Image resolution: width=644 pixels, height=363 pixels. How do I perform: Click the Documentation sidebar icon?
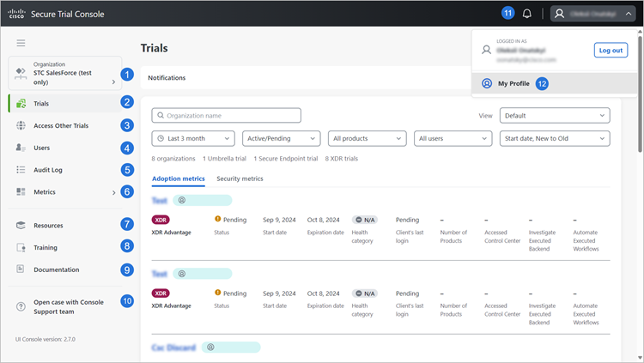pos(20,269)
